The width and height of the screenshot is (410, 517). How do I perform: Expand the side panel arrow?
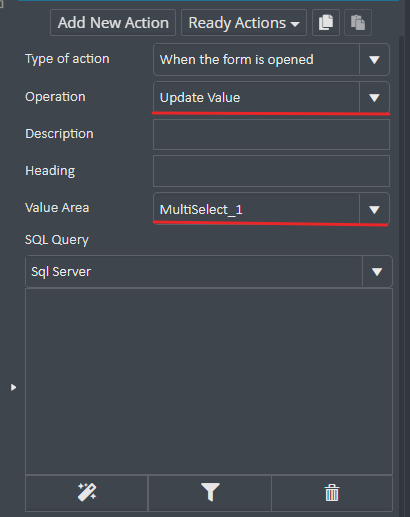pos(13,387)
